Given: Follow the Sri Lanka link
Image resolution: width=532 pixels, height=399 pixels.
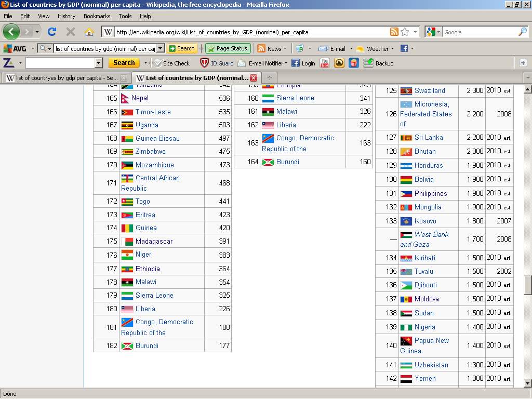Looking at the screenshot, I should 429,138.
